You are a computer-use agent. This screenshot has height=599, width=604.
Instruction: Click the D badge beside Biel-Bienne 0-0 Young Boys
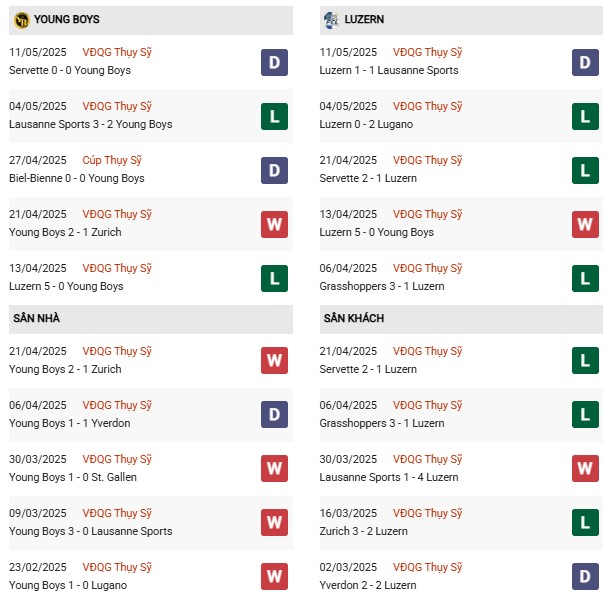point(274,170)
